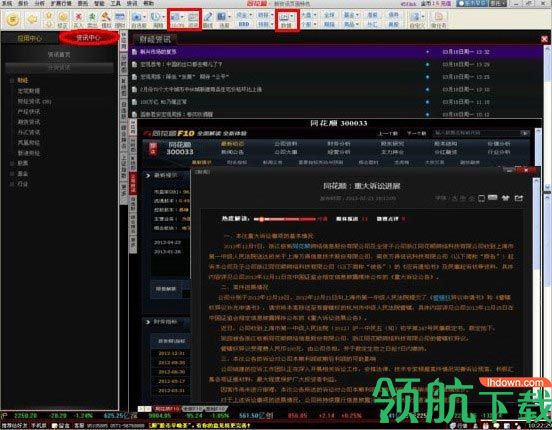Open the 报价 menu
Viewport: 552px width, 430px height.
click(x=23, y=4)
